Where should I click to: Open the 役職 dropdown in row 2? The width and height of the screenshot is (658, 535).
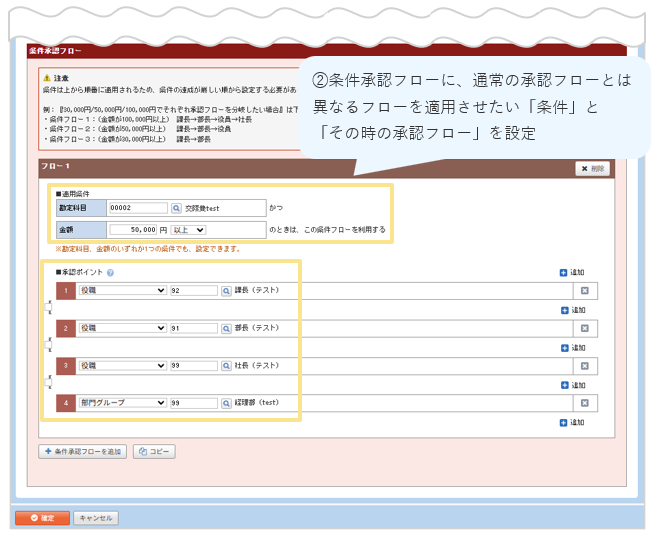pos(123,328)
